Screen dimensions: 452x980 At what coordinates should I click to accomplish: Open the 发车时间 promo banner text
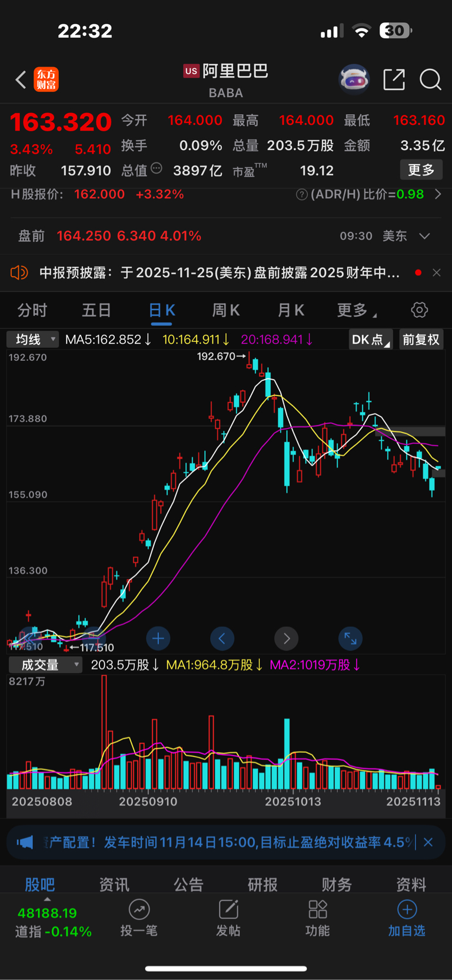(229, 842)
